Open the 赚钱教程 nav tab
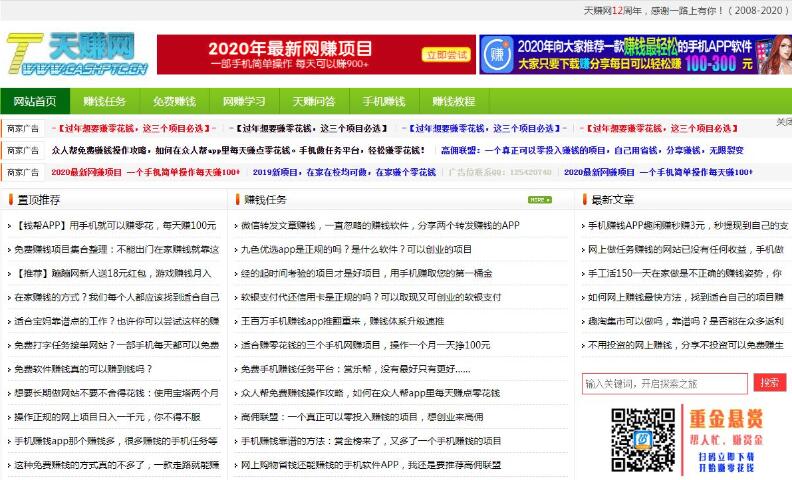 454,101
